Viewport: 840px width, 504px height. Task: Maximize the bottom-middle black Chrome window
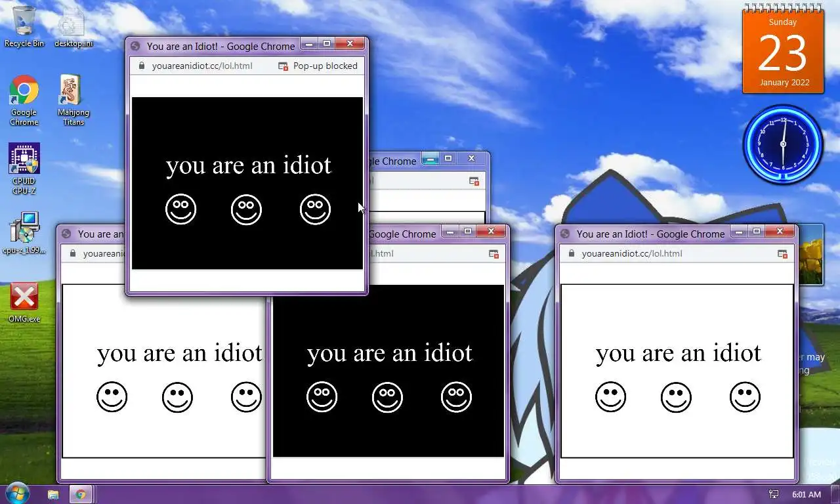click(468, 231)
